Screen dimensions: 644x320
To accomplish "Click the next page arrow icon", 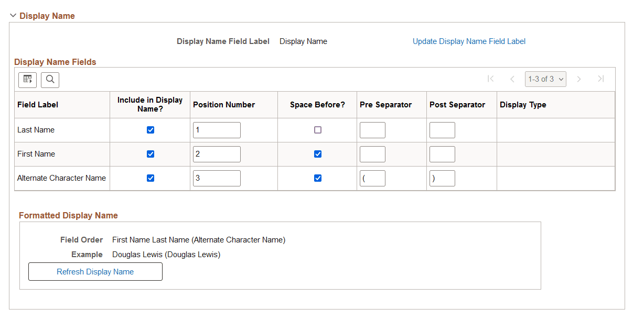I will point(579,79).
